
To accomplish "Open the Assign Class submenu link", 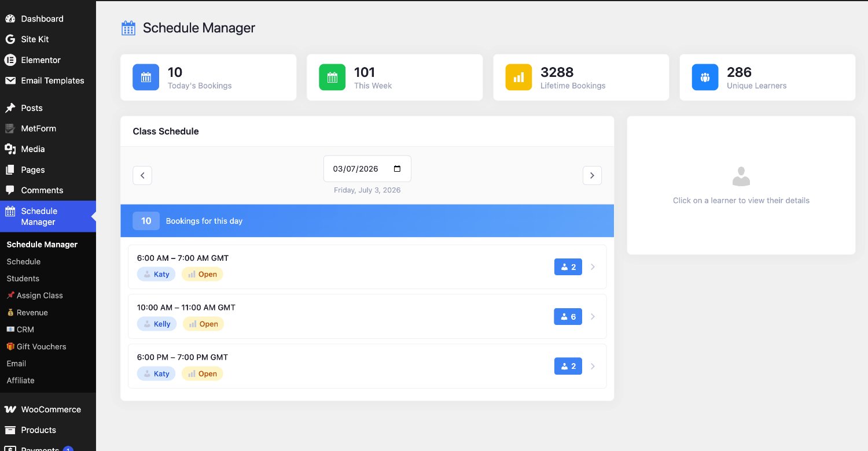I will coord(35,295).
